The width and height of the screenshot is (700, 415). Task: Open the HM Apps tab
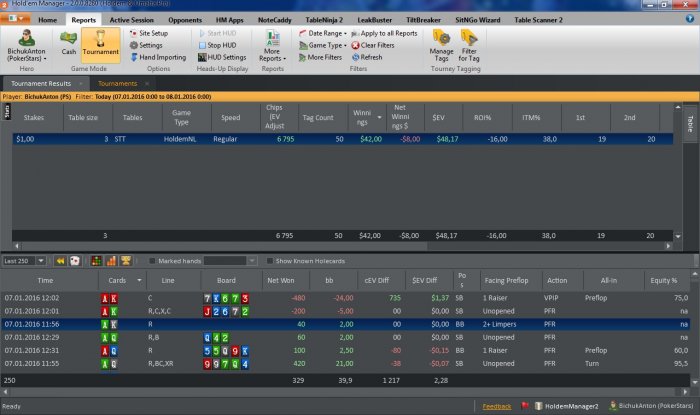pyautogui.click(x=229, y=20)
